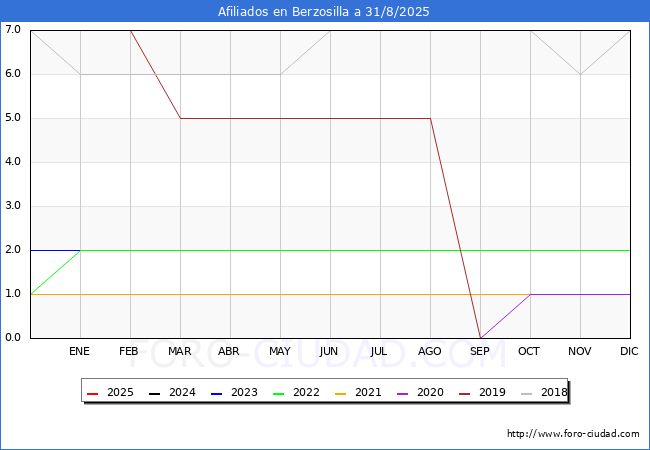
Task: Click the 5.0 y-axis value
Action: [x=13, y=117]
